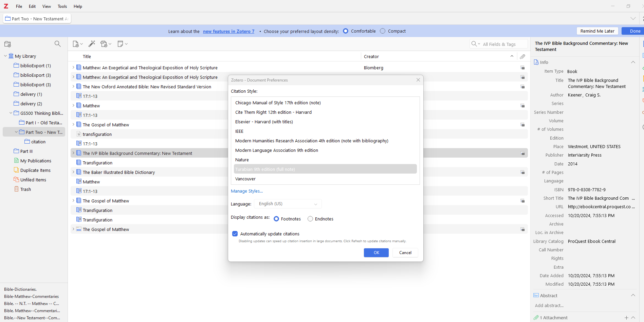Click Add Item by Identifier wand
The height and width of the screenshot is (322, 644).
pyautogui.click(x=92, y=44)
